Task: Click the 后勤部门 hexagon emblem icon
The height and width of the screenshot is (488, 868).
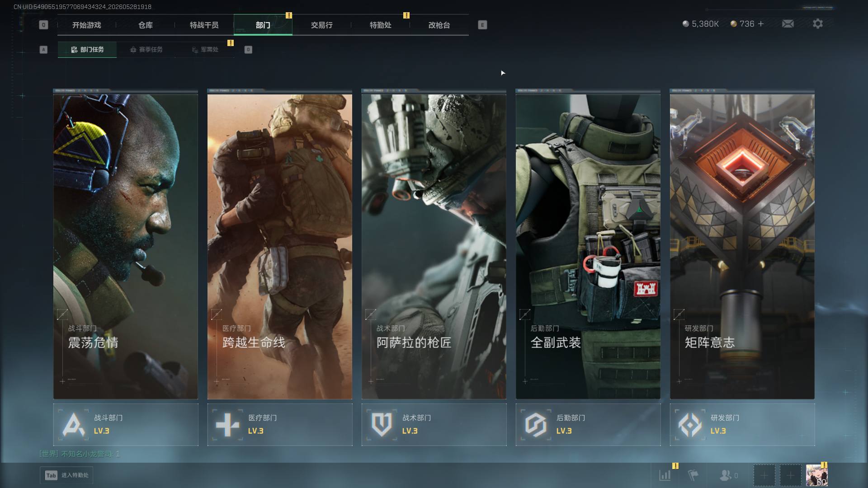Action: 536,425
